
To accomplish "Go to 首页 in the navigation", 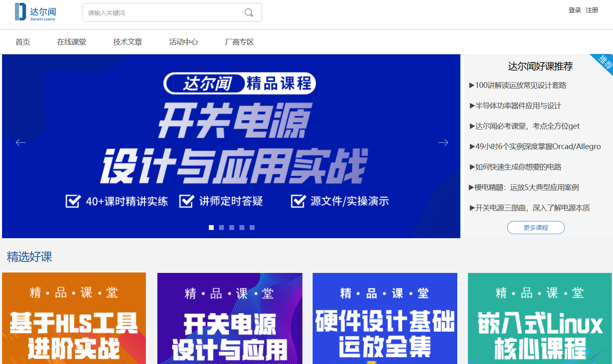I will (23, 42).
